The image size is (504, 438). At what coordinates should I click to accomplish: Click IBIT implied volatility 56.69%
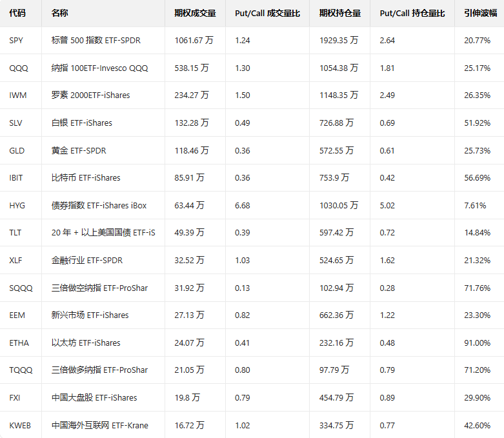(477, 178)
